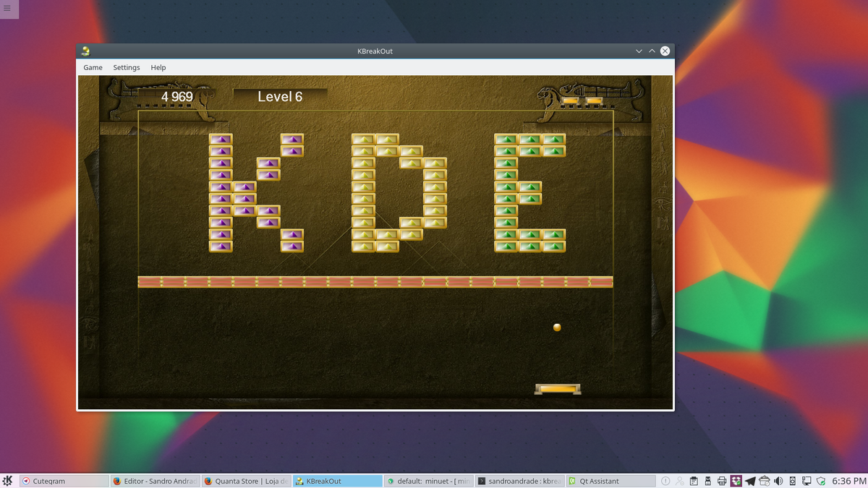Open the volume control tray icon
Image resolution: width=868 pixels, height=488 pixels.
click(778, 481)
